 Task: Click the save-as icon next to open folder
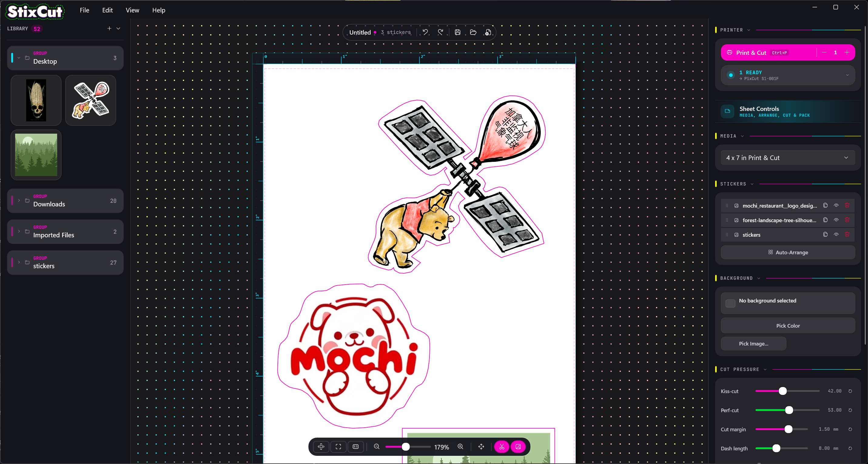[488, 32]
